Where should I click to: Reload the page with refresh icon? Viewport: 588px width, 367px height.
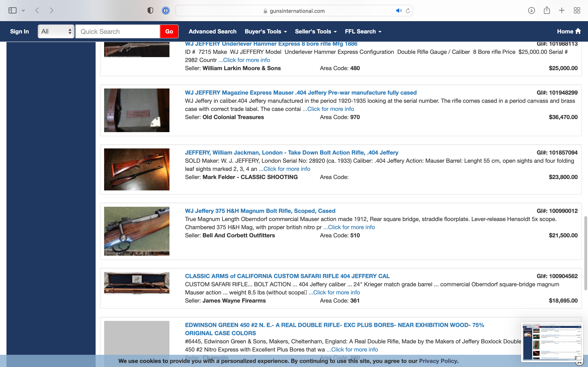coord(408,11)
